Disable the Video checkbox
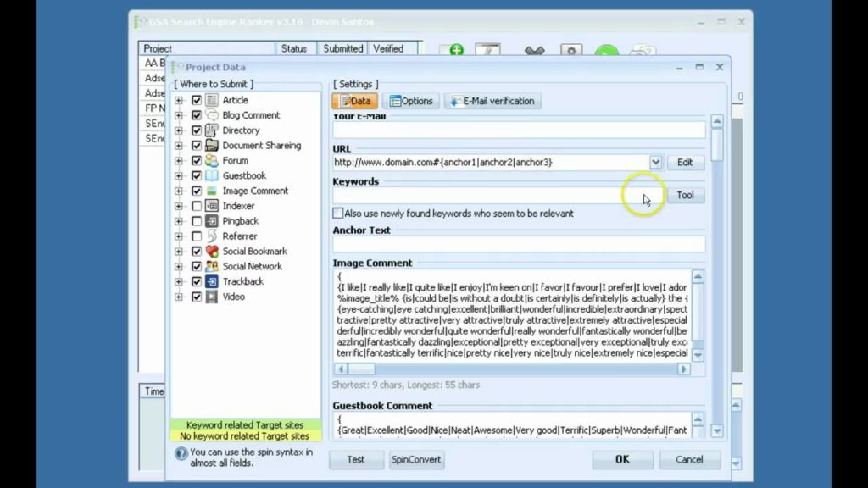The width and height of the screenshot is (868, 488). tap(197, 297)
